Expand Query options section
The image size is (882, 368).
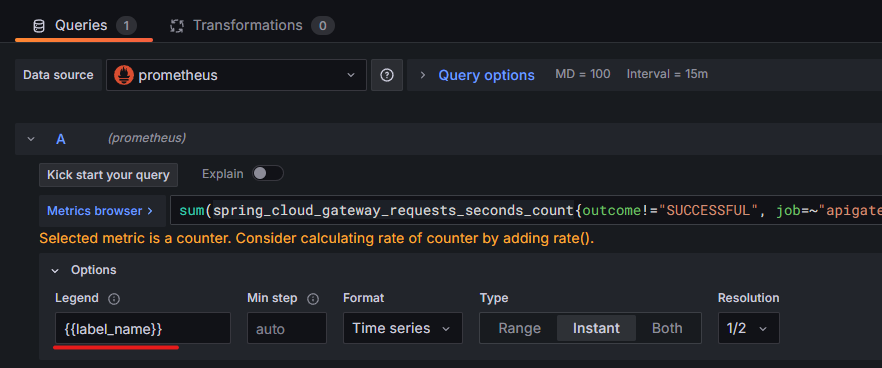pyautogui.click(x=478, y=75)
